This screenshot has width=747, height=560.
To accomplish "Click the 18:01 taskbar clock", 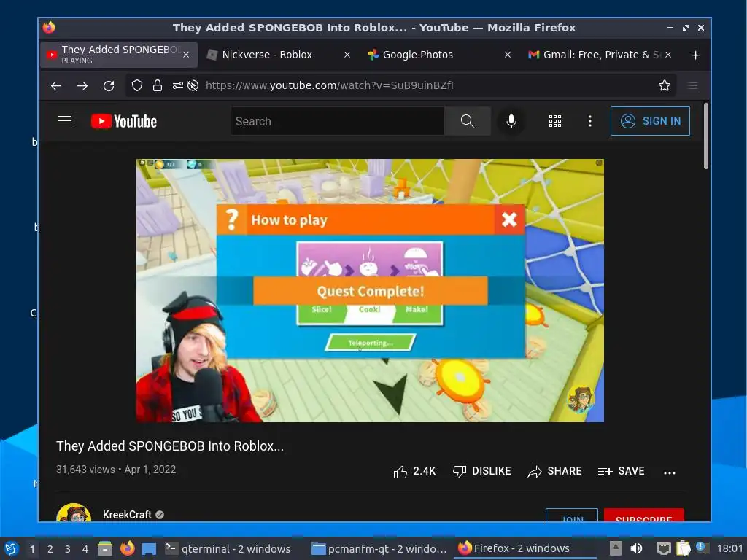I will point(729,549).
